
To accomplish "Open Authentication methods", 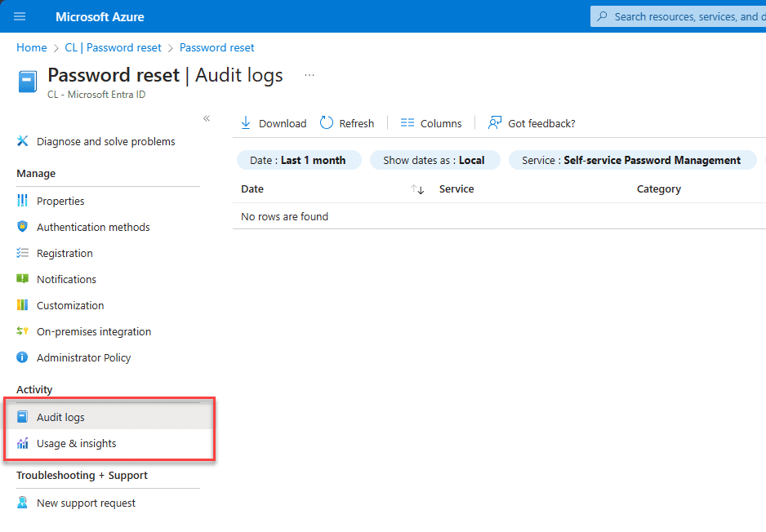I will pyautogui.click(x=93, y=228).
